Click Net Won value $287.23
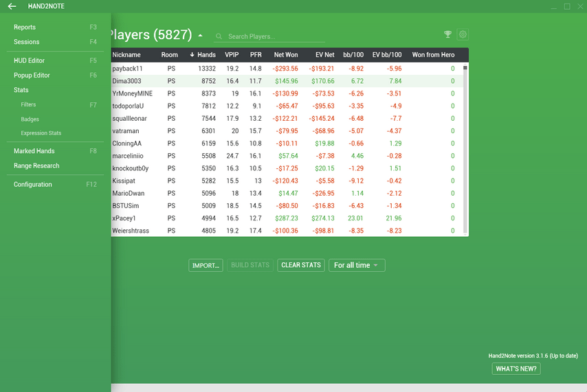587x392 pixels. click(287, 218)
